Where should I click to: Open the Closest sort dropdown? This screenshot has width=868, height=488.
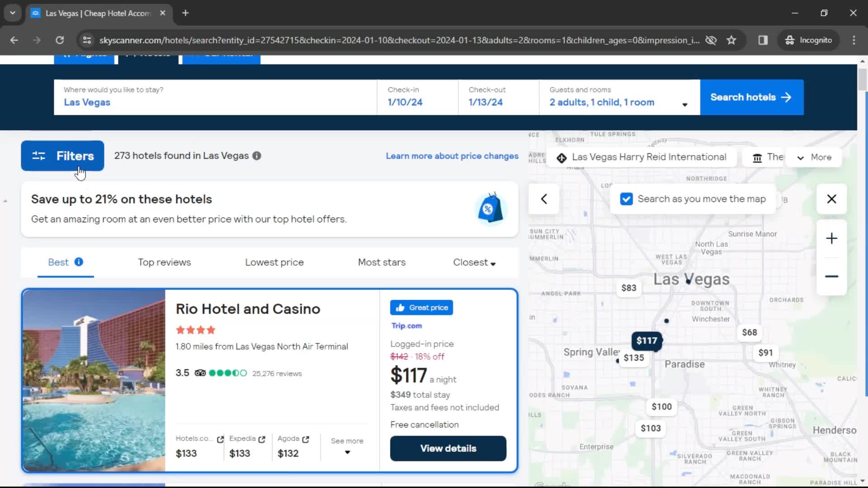tap(474, 263)
